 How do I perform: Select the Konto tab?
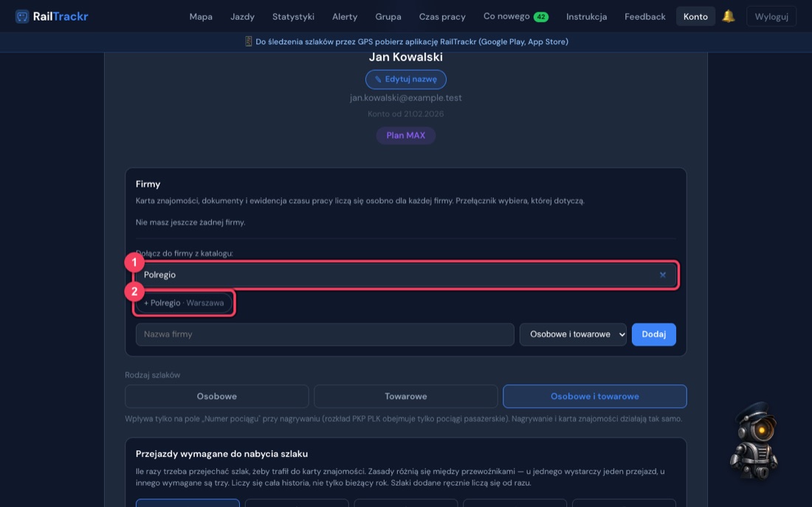695,16
